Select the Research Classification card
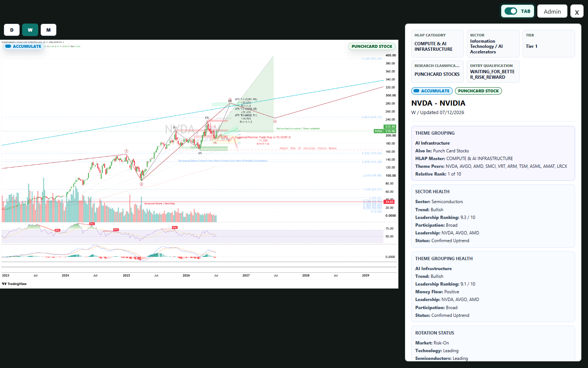588x368 pixels. click(x=437, y=71)
